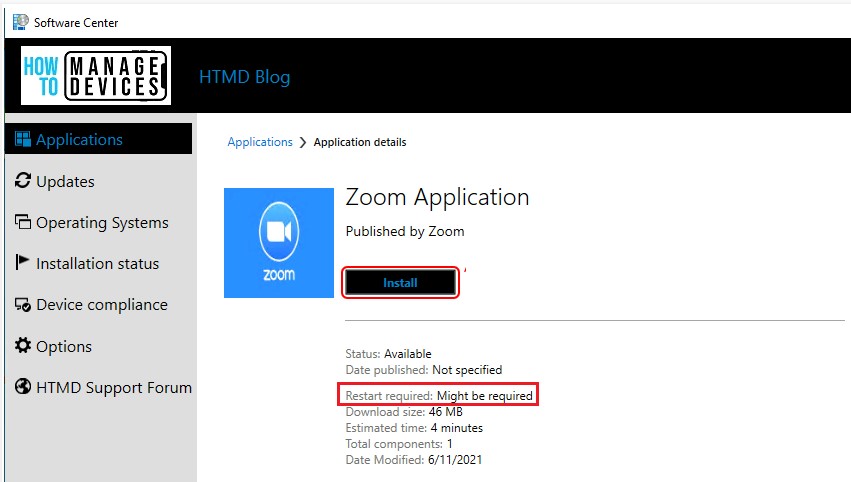
Task: Click 'Download size: 46 MB' line
Action: pos(404,412)
